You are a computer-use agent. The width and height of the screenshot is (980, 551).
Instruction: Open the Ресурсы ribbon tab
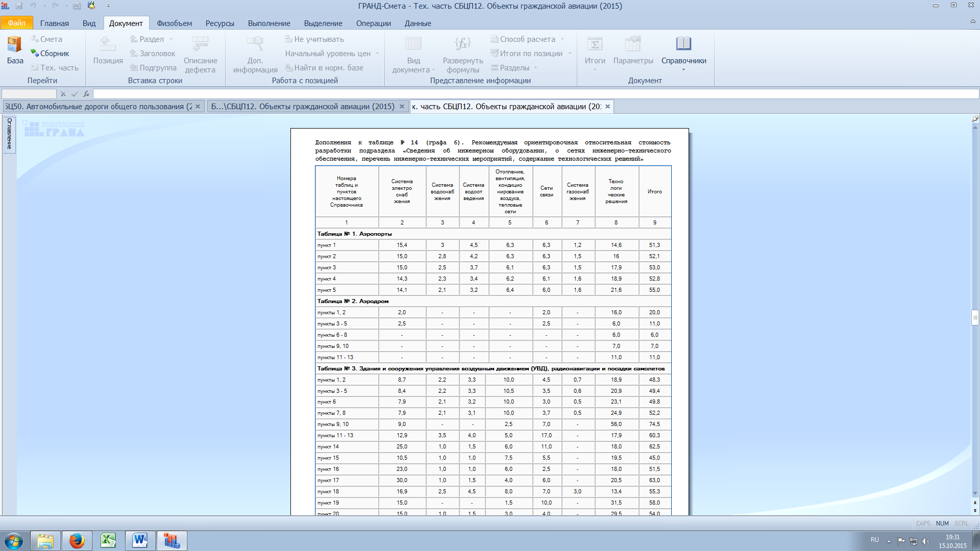pyautogui.click(x=219, y=23)
